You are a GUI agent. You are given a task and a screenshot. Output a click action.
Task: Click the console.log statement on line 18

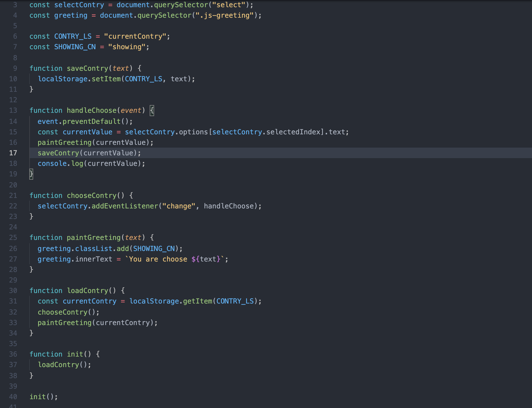(x=91, y=163)
